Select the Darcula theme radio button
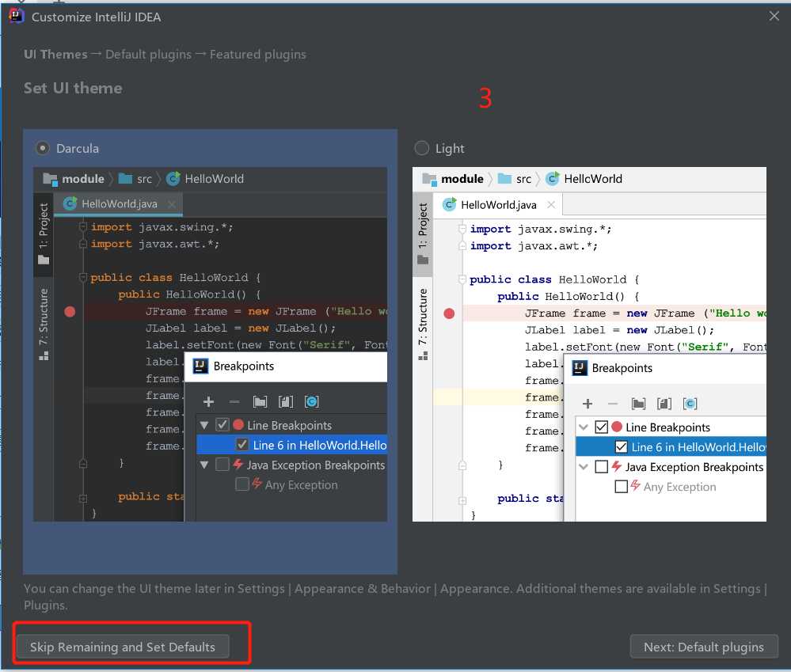 click(x=43, y=148)
